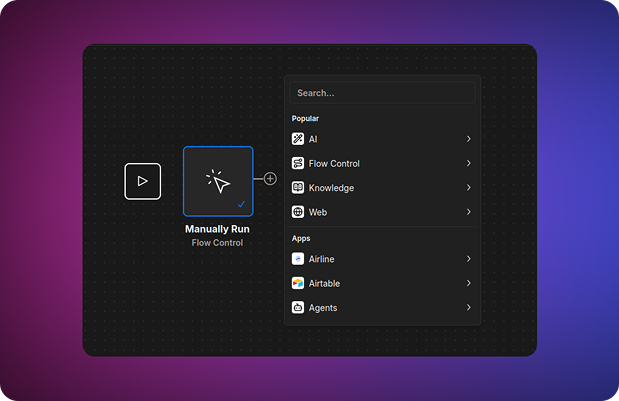The image size is (619, 401).
Task: Click the colorful Airtable app icon
Action: pos(298,283)
